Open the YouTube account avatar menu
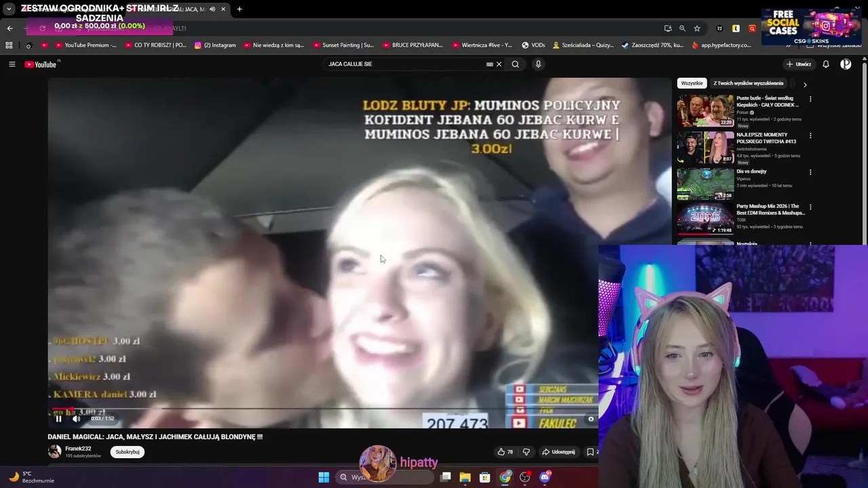Screen dimensions: 868x488 click(x=846, y=64)
